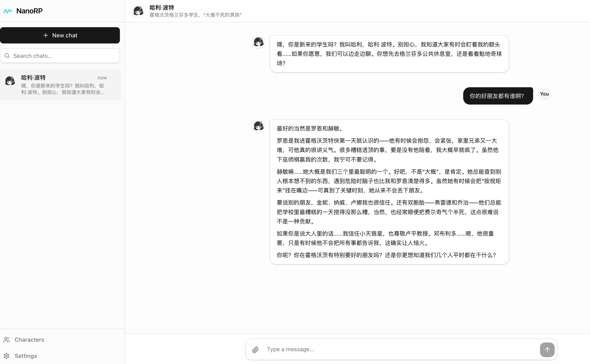Click the avatar beside the first greeting message
Image resolution: width=590 pixels, height=364 pixels.
tap(259, 42)
